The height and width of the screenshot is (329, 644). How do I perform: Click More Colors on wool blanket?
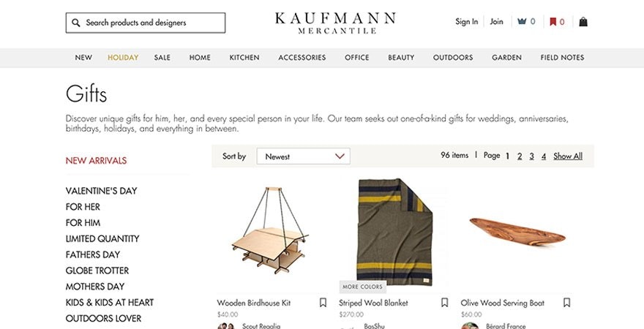tap(362, 287)
